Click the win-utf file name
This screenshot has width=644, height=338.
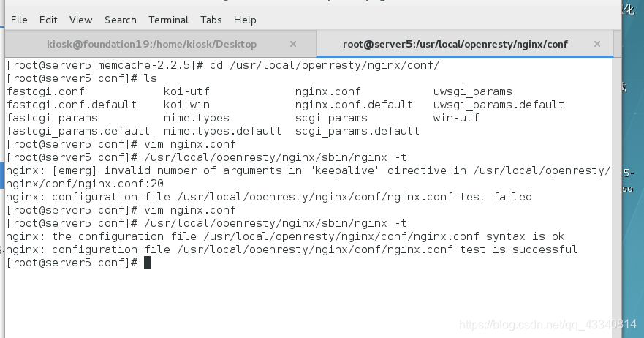[x=456, y=118]
